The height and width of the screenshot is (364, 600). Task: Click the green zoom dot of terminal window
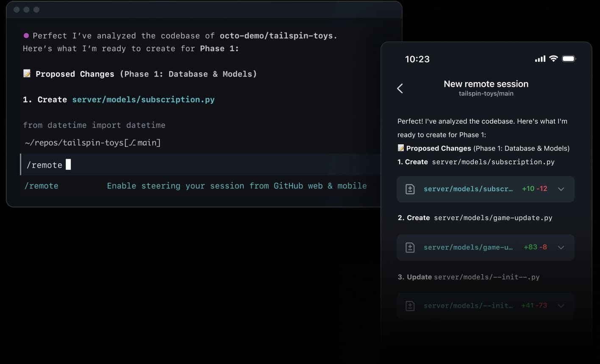click(36, 9)
